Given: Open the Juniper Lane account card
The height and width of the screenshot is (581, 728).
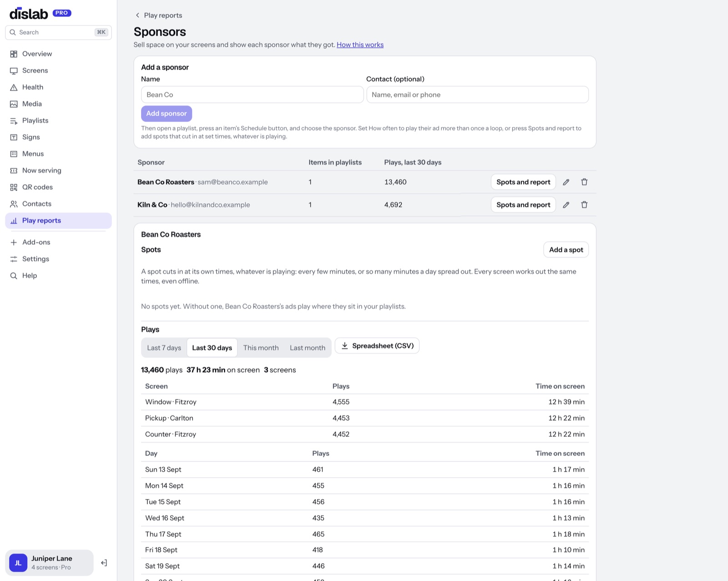Looking at the screenshot, I should tap(49, 563).
